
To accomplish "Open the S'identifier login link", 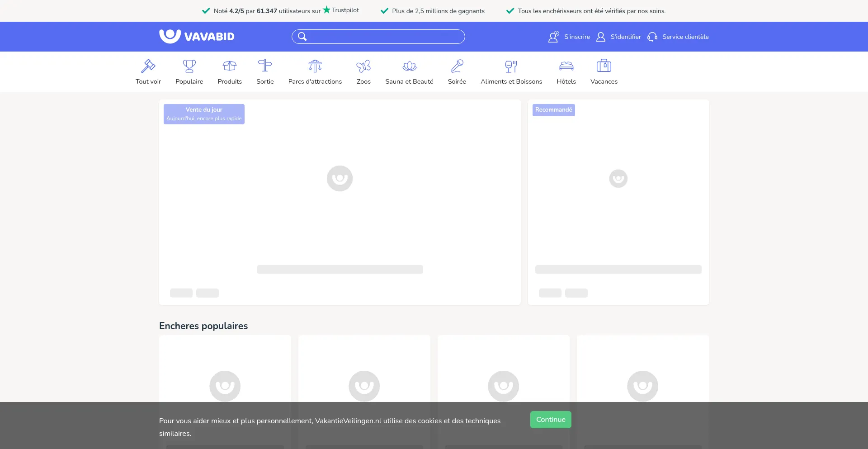I will pos(626,37).
